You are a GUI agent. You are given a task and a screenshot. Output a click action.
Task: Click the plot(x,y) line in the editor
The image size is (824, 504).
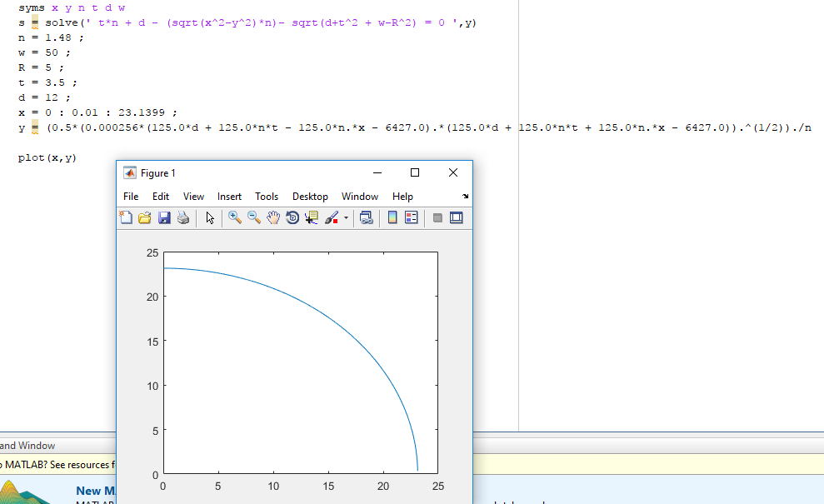tap(47, 157)
